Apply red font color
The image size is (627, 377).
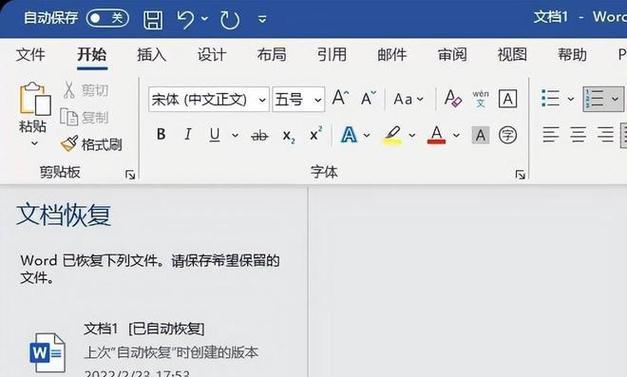point(436,135)
